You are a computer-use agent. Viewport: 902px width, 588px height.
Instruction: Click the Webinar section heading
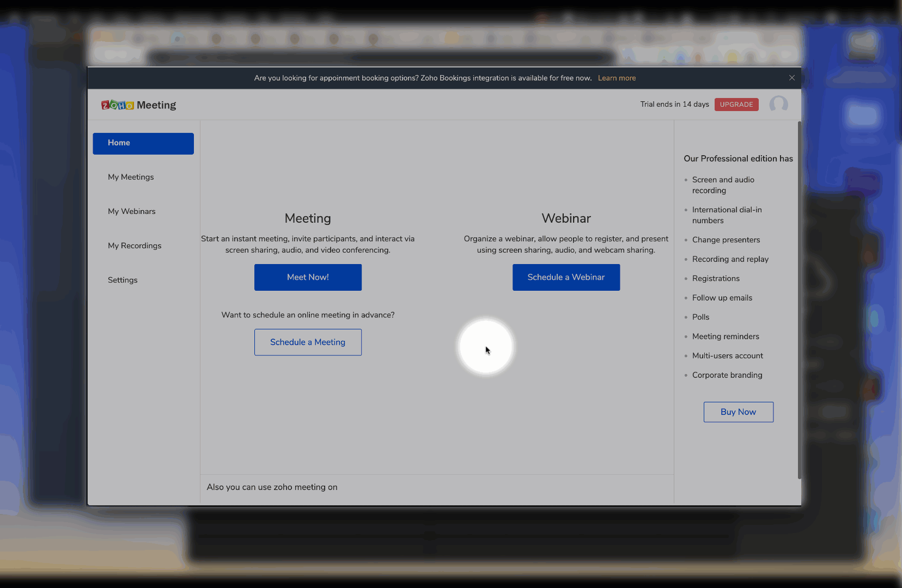click(x=566, y=218)
